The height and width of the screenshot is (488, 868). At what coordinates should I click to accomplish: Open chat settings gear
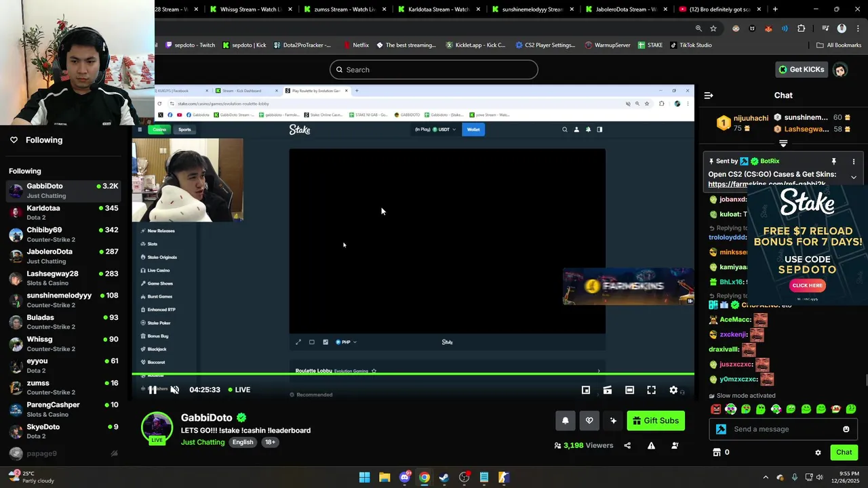[818, 452]
